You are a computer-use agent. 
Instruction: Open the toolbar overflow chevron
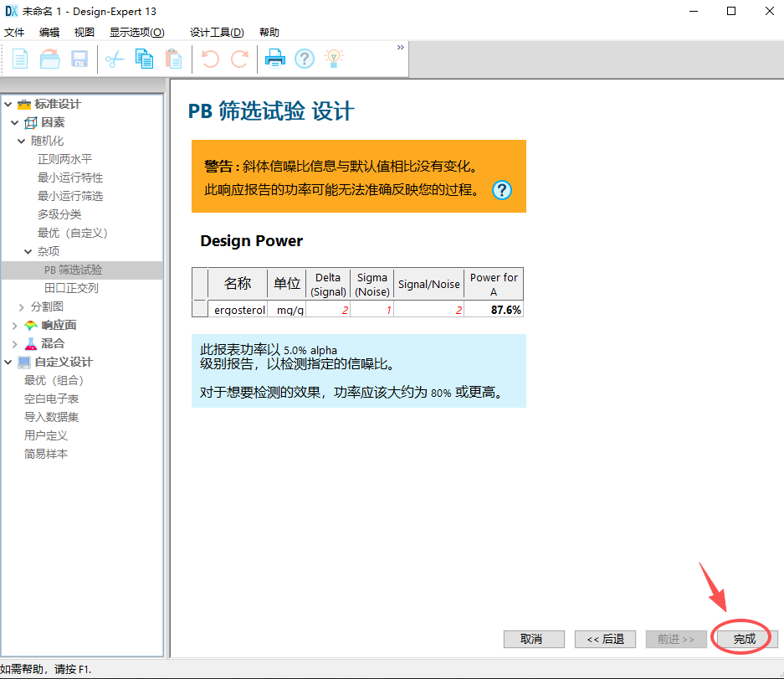click(400, 48)
